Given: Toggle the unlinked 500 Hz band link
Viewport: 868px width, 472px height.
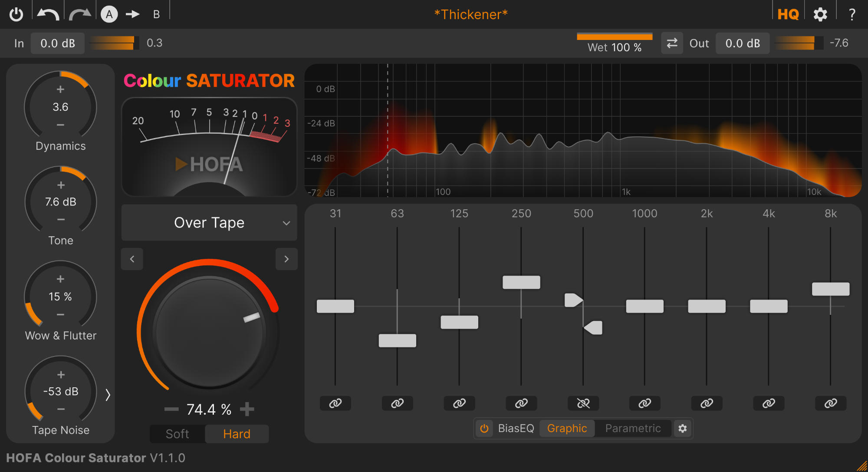Looking at the screenshot, I should point(583,403).
